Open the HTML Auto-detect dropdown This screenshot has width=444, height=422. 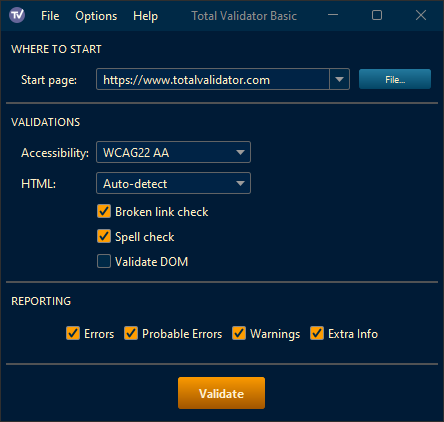[173, 183]
